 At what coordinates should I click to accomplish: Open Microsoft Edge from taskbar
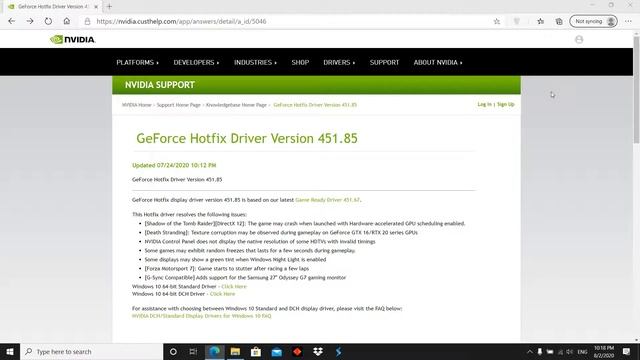pyautogui.click(x=215, y=351)
